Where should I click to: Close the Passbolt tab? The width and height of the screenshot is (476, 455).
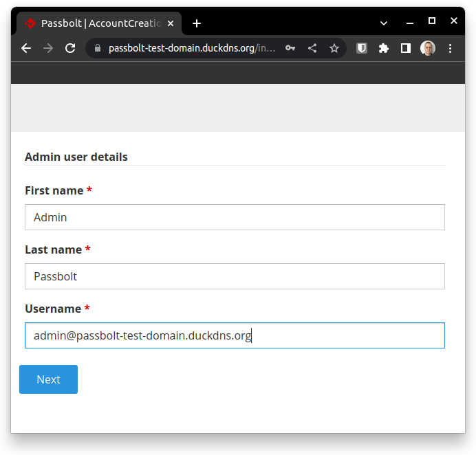pyautogui.click(x=171, y=23)
